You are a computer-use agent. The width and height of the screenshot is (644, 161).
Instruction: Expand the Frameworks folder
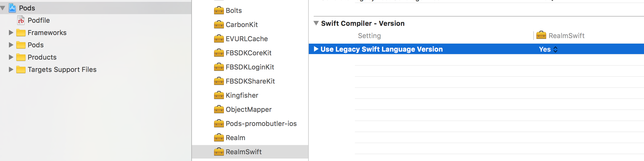[x=11, y=33]
